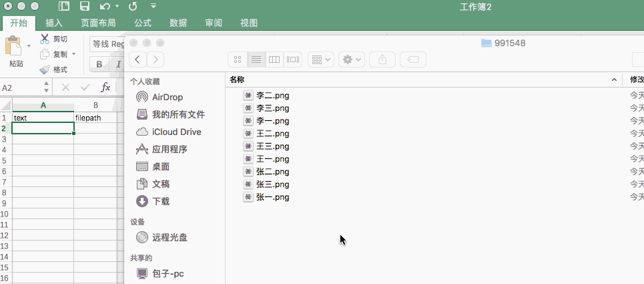The height and width of the screenshot is (284, 644).
Task: Toggle bold B formatting
Action: [x=99, y=64]
